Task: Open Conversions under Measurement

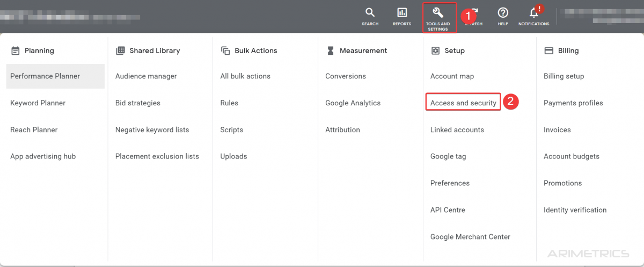Action: click(x=346, y=76)
